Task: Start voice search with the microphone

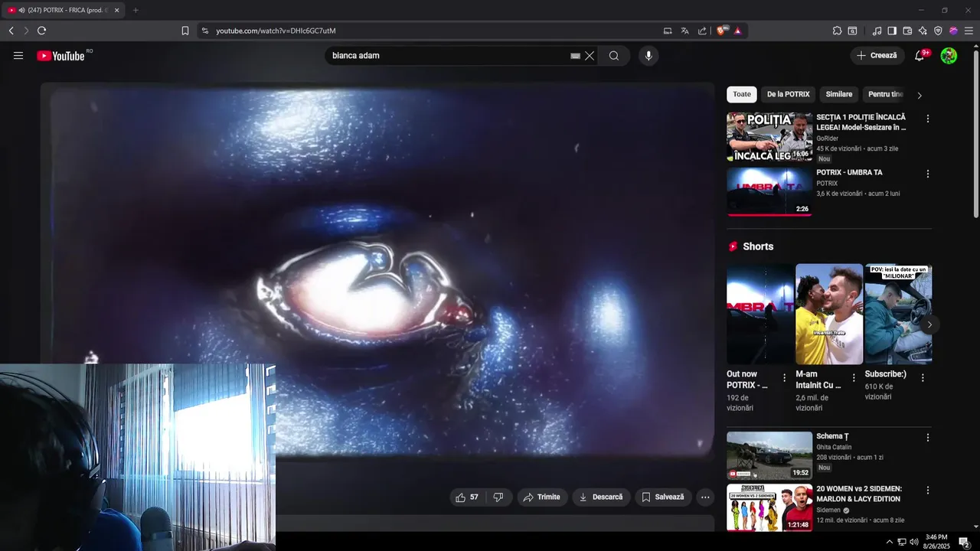Action: coord(648,56)
